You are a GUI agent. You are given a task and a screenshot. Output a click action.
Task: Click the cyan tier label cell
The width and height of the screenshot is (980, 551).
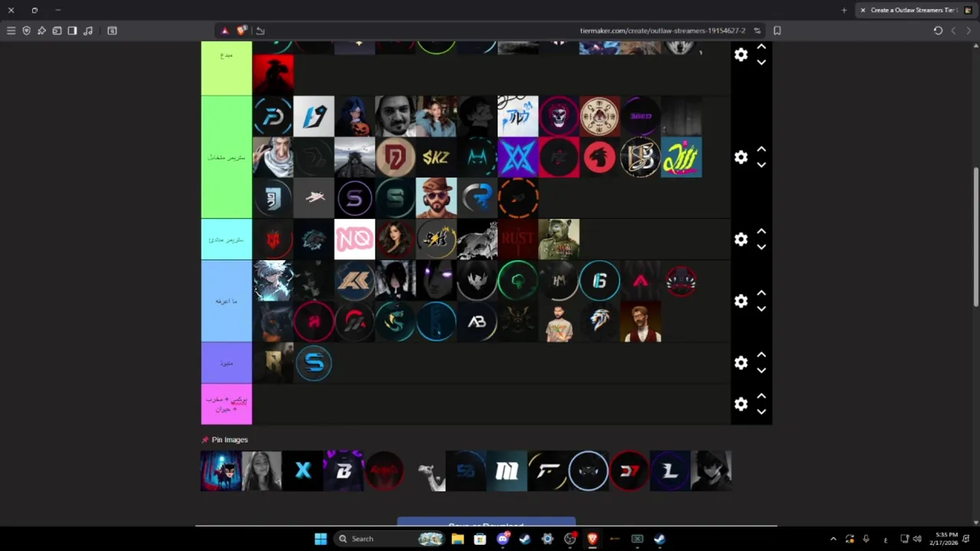[227, 240]
